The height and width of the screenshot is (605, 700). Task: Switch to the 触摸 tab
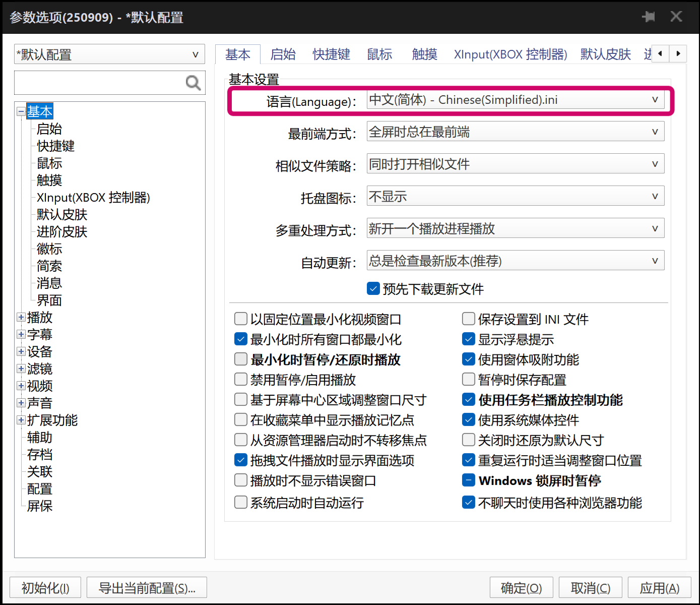424,54
